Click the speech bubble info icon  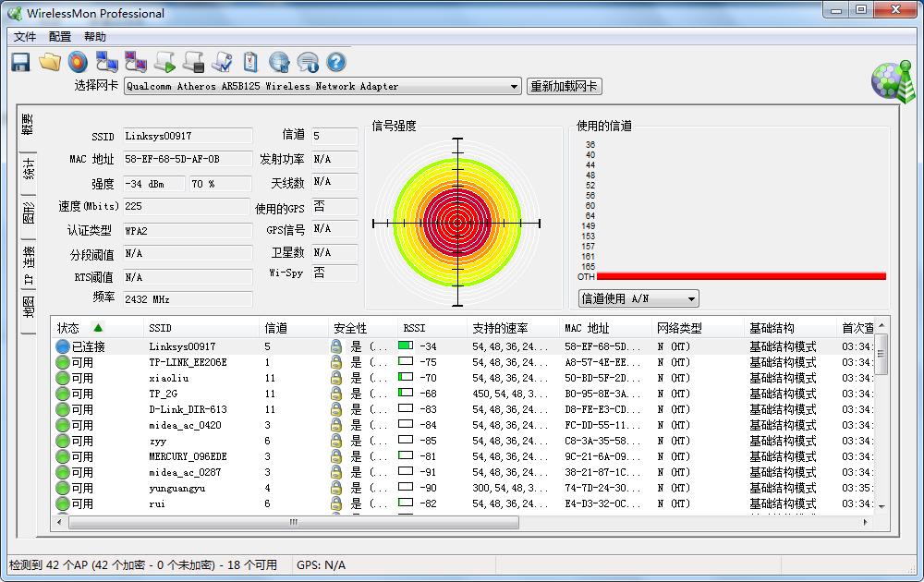pos(308,62)
